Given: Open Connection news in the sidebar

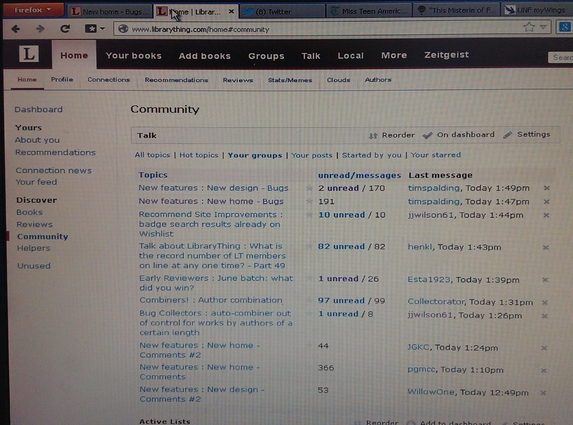Looking at the screenshot, I should point(53,170).
